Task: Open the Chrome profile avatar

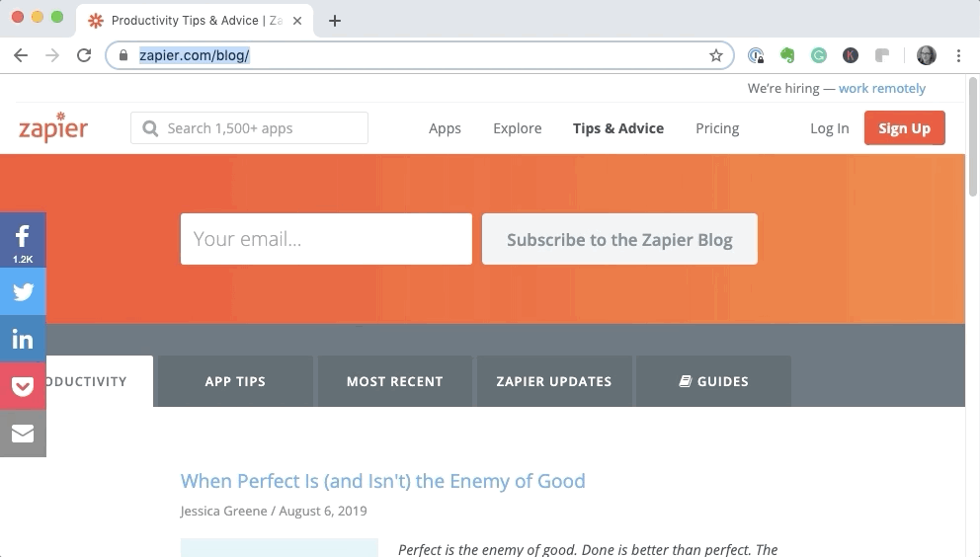Action: 927,55
